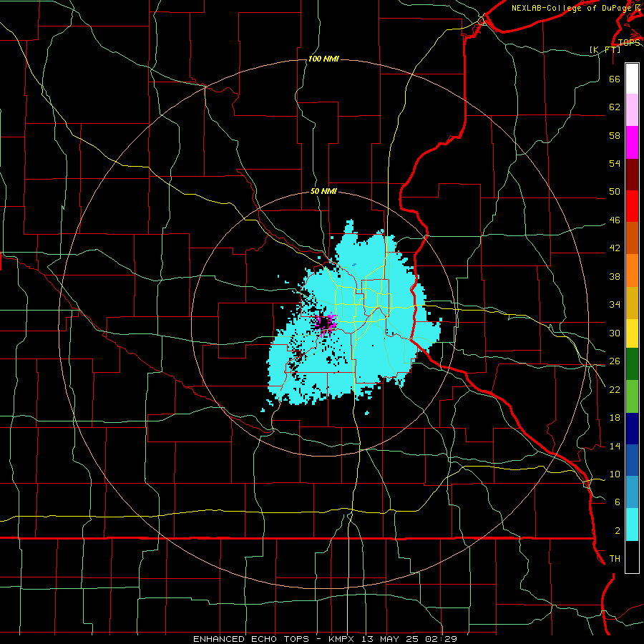Click the yellow legend swatch
The height and width of the screenshot is (644, 644).
pos(632,333)
